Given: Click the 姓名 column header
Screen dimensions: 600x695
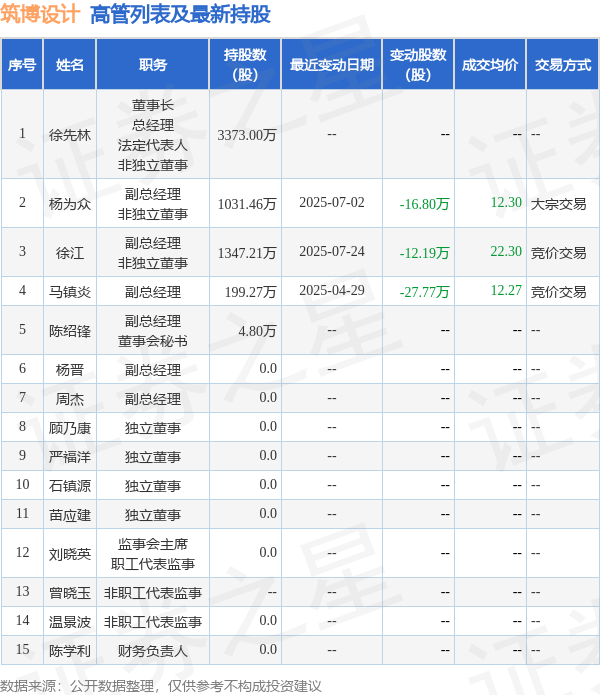Looking at the screenshot, I should click(70, 65).
